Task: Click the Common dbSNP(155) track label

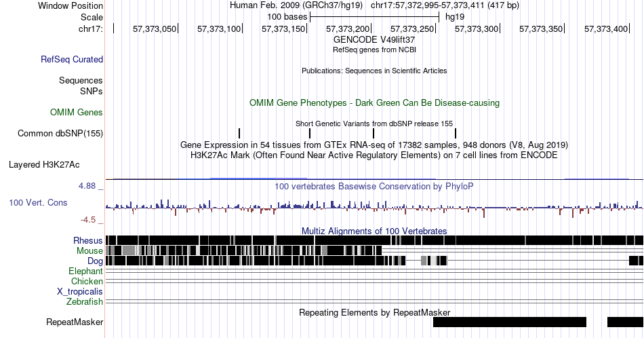Action: pos(60,133)
